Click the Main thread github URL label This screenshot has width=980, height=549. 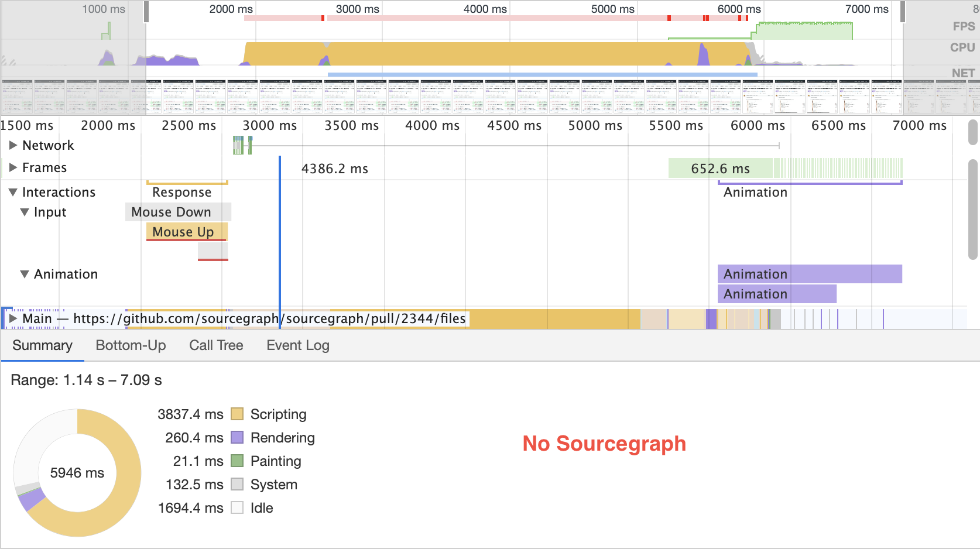point(269,318)
